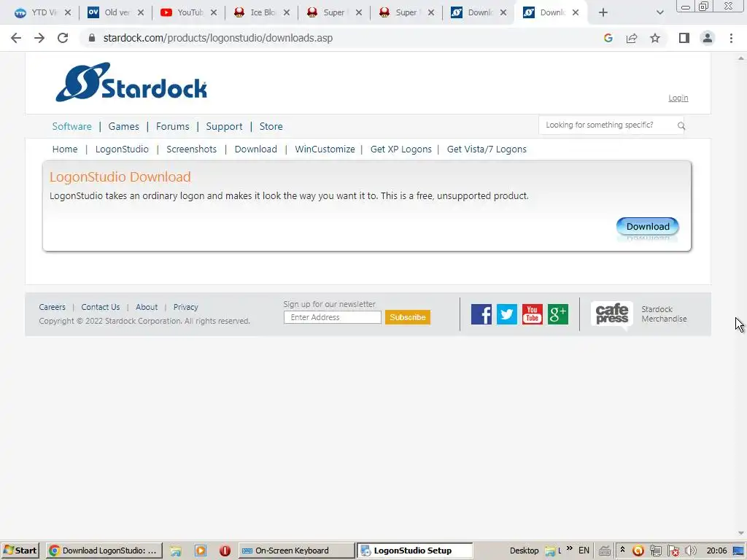The width and height of the screenshot is (747, 560).
Task: Open the WinCustomize link
Action: (x=325, y=149)
